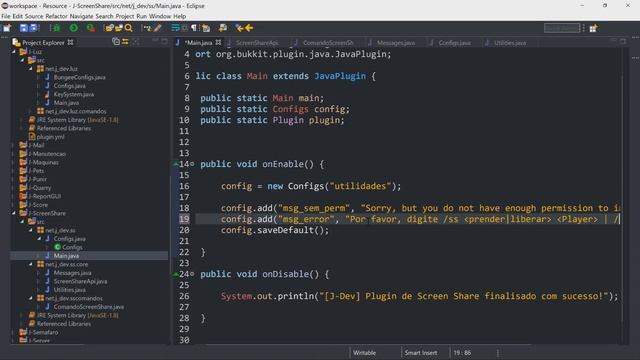Viewport: 640px width, 360px height.
Task: Toggle Word Wrap toolbar icon
Action: pyautogui.click(x=176, y=28)
